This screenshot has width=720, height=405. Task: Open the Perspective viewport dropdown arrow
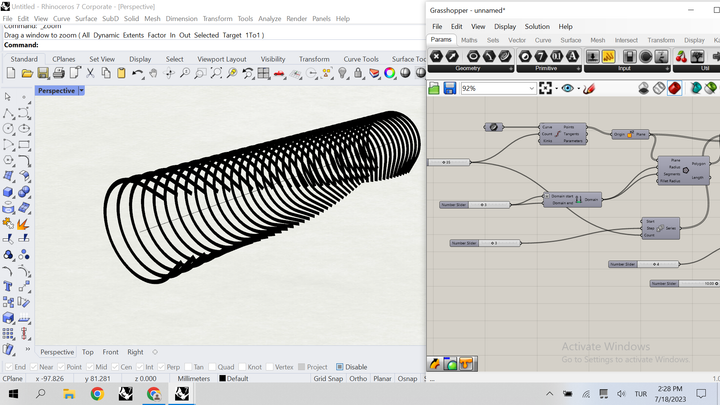[x=81, y=90]
